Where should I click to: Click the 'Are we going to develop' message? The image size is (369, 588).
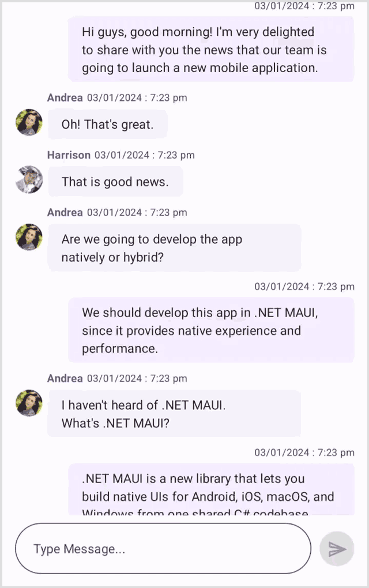[x=174, y=248]
